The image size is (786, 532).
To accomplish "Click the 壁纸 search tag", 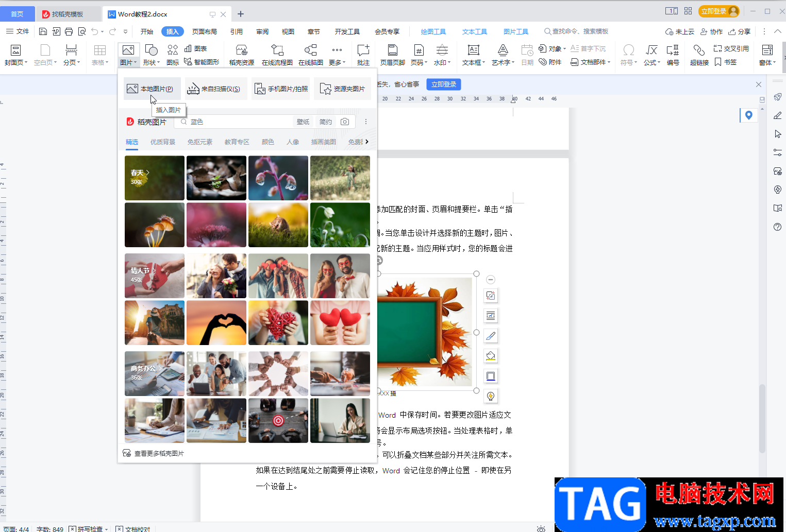I will 303,122.
